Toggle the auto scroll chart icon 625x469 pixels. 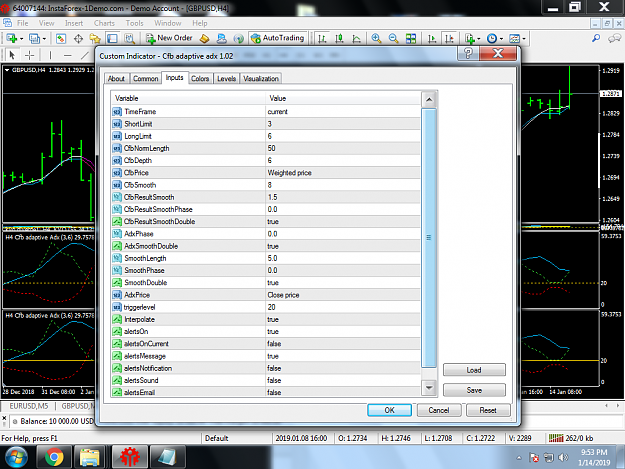coord(432,39)
